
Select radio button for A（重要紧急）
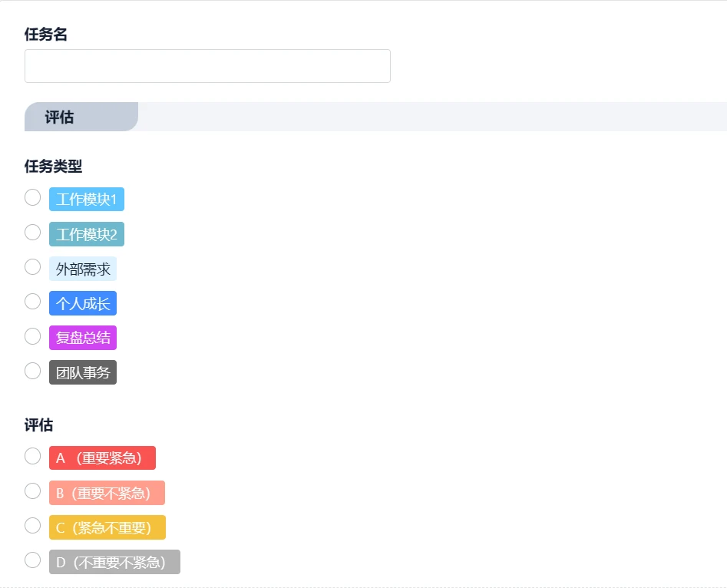point(32,457)
